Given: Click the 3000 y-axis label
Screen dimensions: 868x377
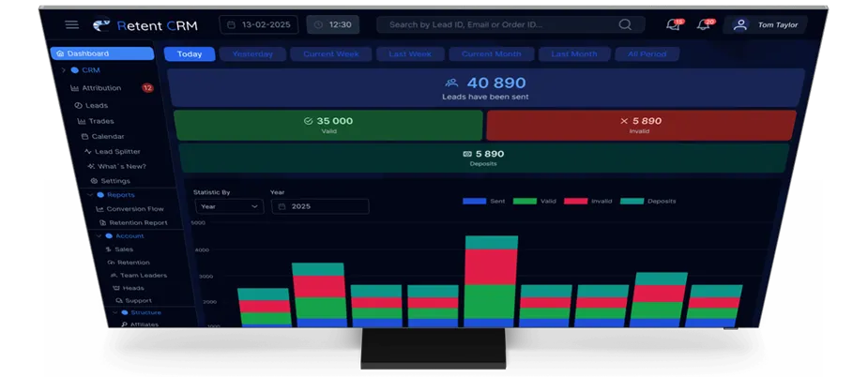Looking at the screenshot, I should [x=205, y=277].
